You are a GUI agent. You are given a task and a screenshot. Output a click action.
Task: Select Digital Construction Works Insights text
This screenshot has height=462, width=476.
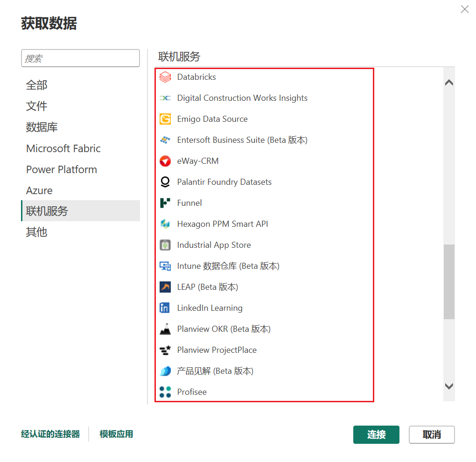click(242, 98)
